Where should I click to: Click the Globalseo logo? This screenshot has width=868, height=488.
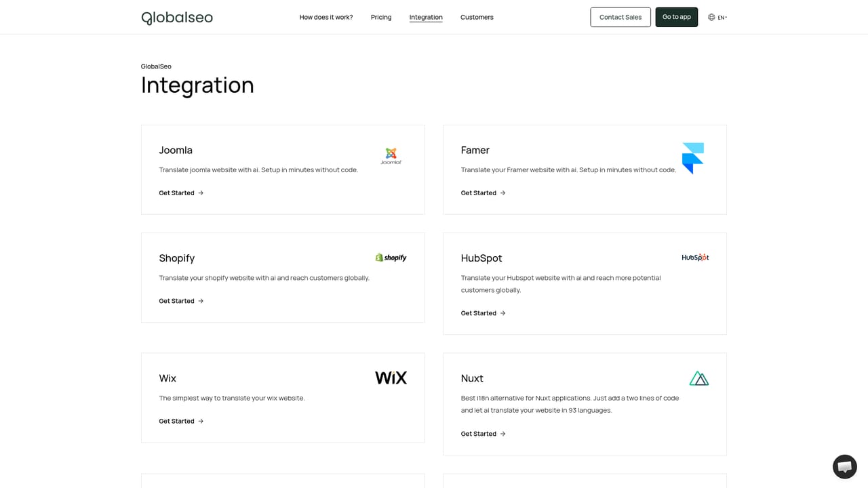[177, 18]
